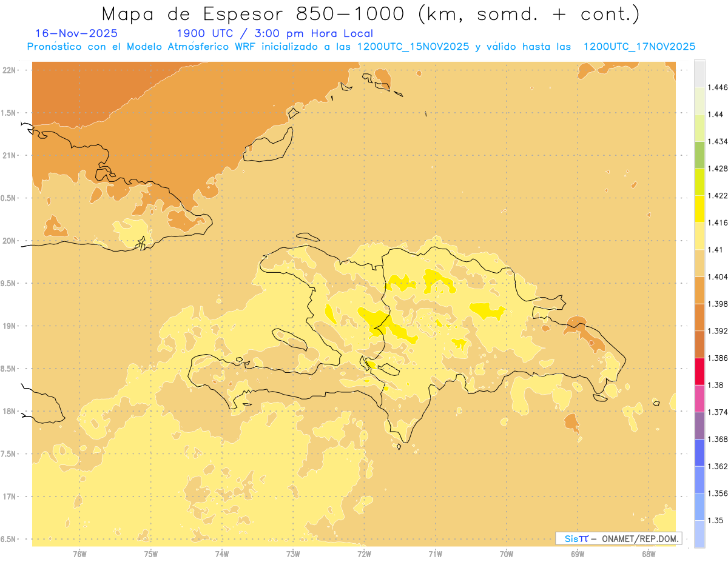728x562 pixels.
Task: Click the longitude label '76W'
Action: (79, 554)
